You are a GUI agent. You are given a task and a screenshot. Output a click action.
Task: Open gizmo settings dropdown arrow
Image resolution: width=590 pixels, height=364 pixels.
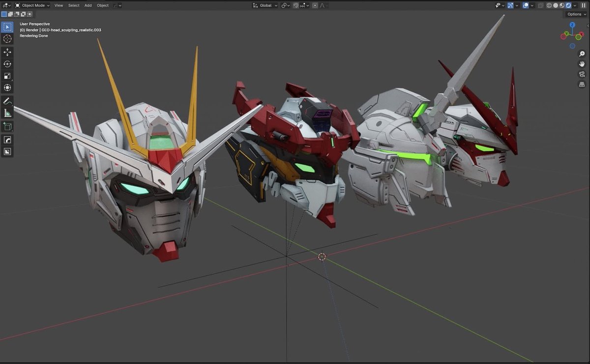point(517,5)
